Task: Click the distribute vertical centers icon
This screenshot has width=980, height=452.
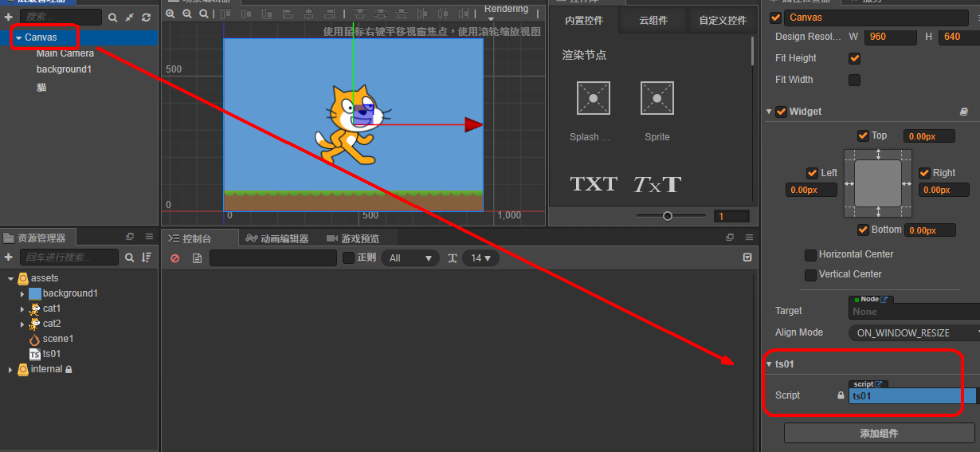Action: [x=381, y=14]
